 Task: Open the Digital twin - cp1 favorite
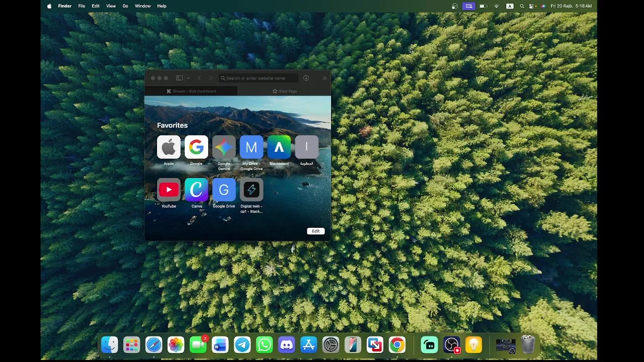tap(252, 190)
